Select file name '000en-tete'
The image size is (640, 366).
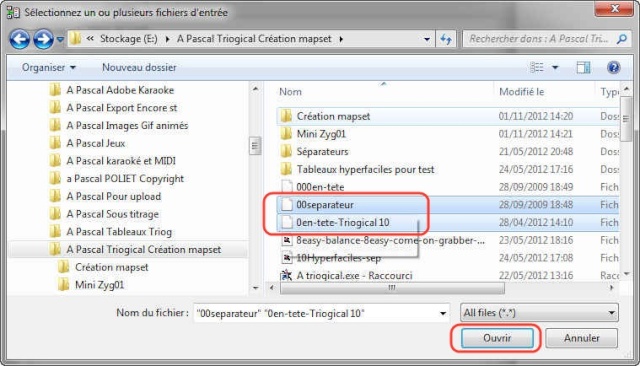tap(320, 187)
